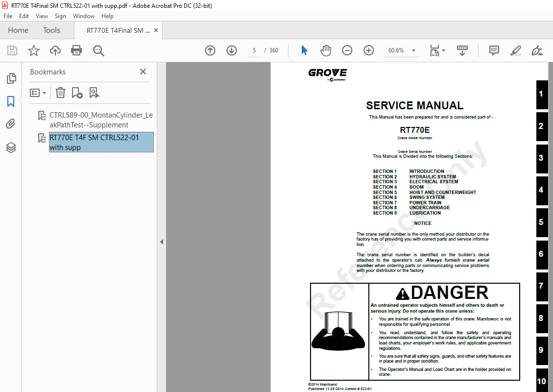Delete selected bookmark trash icon
553x392 pixels.
tap(60, 93)
